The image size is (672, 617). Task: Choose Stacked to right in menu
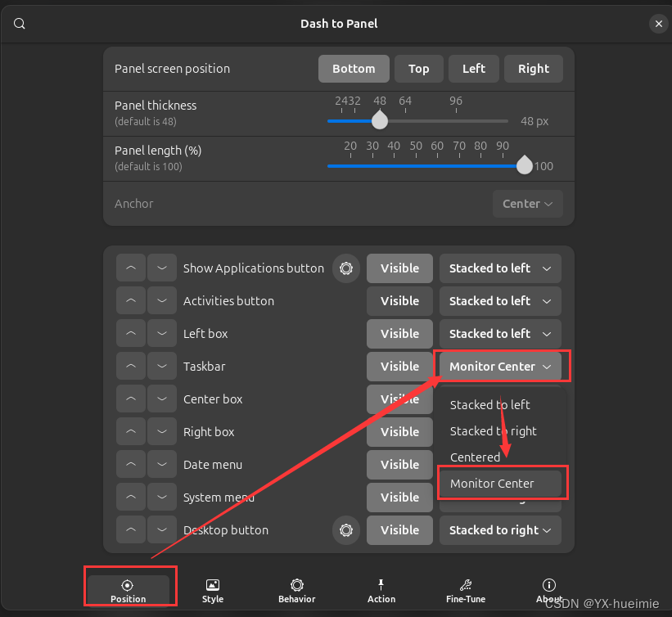coord(500,431)
